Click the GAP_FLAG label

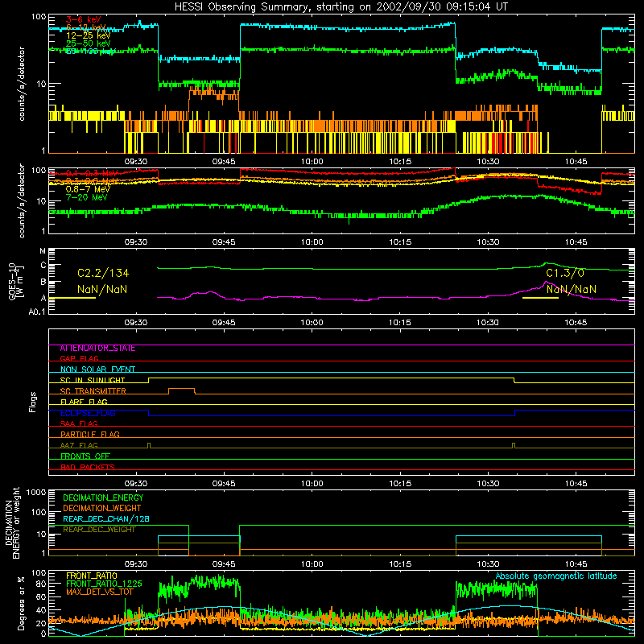(79, 358)
